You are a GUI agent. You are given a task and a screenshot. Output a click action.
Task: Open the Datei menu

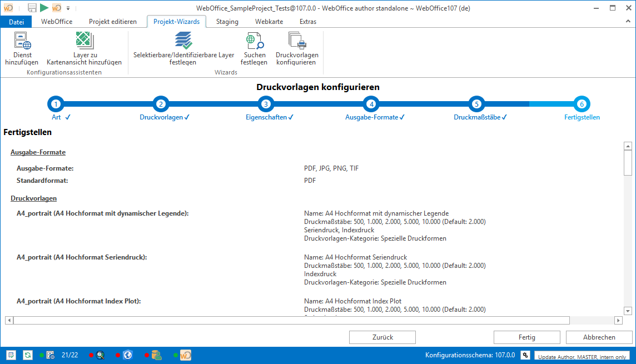16,21
